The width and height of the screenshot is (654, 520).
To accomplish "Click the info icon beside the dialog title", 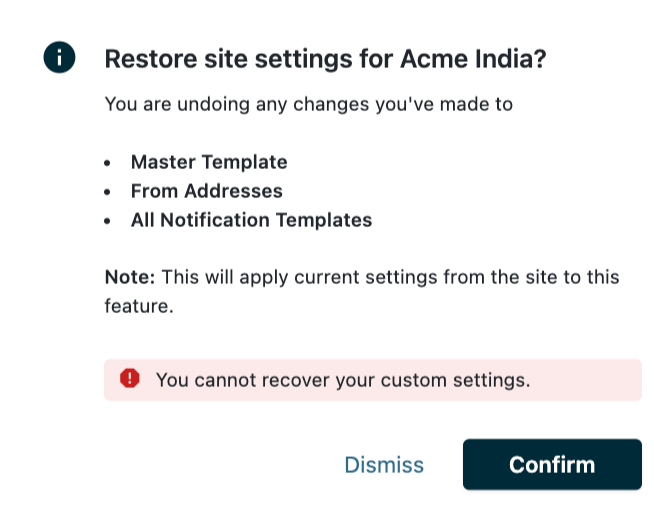I will (x=60, y=58).
